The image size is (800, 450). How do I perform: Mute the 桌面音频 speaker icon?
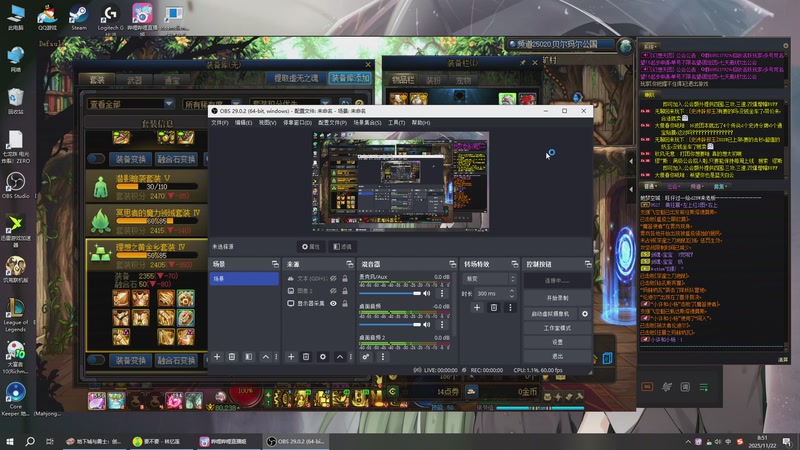(x=427, y=324)
